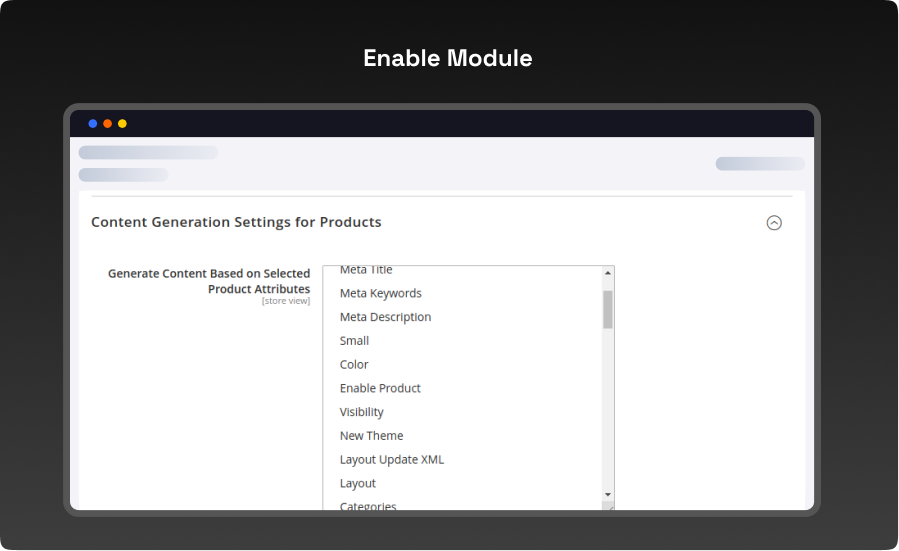899x551 pixels.
Task: Select Meta Keywords attribute option
Action: tap(380, 293)
